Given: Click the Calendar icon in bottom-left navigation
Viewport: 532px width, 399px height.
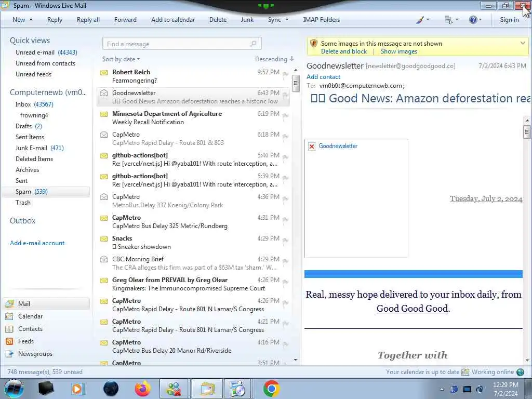Looking at the screenshot, I should tap(9, 316).
